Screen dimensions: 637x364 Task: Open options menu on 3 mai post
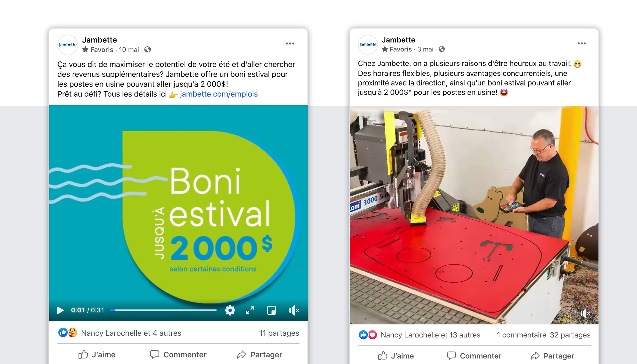pos(582,43)
